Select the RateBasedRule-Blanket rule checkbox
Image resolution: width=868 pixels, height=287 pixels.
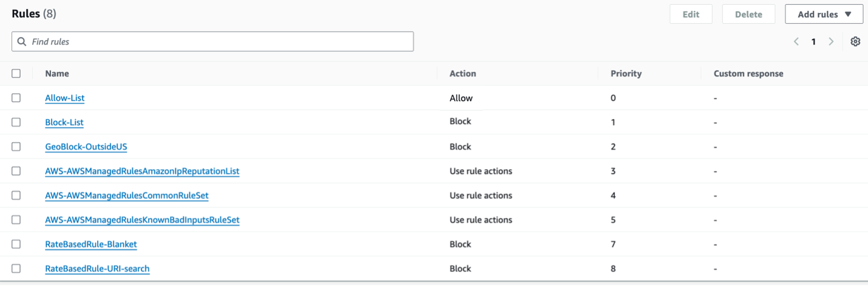pos(16,244)
